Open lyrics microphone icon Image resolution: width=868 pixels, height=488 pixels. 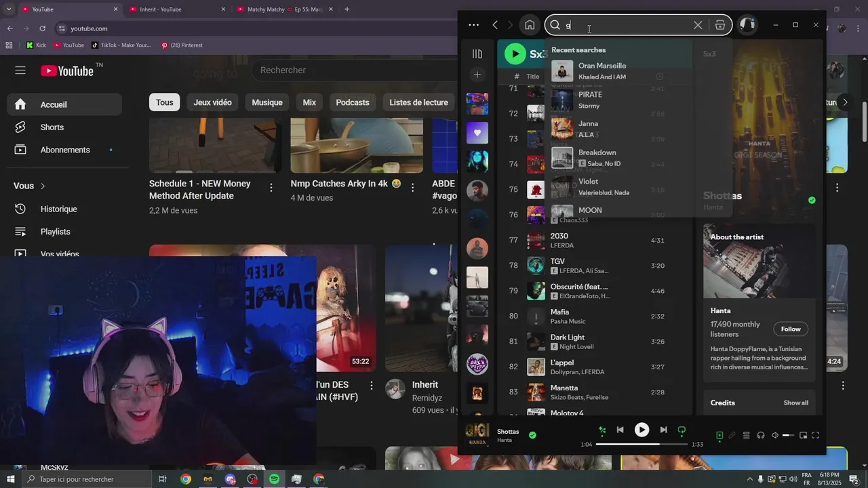click(732, 435)
